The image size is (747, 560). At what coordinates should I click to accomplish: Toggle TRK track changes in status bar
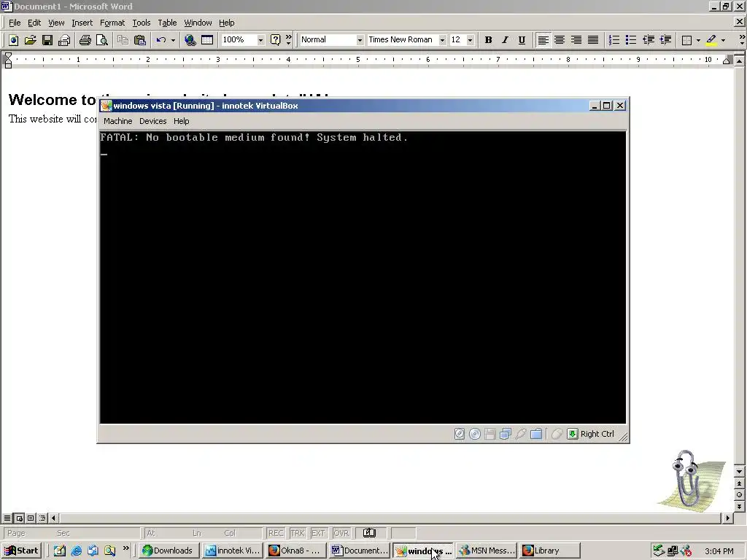click(298, 533)
